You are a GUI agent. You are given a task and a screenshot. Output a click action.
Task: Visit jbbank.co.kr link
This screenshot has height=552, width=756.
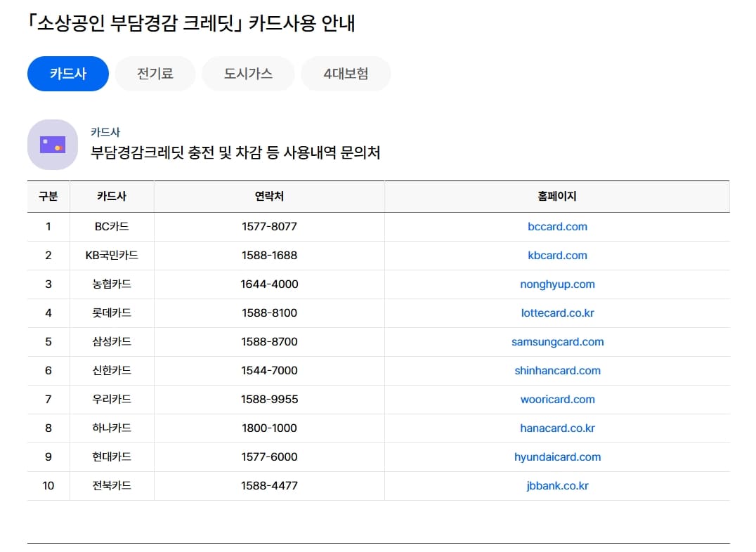(x=557, y=486)
